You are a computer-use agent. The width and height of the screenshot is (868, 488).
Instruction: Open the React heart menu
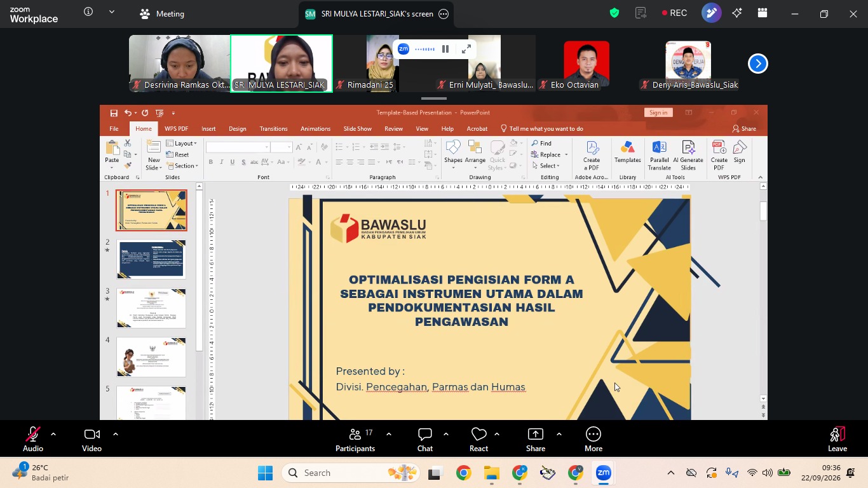pyautogui.click(x=478, y=439)
